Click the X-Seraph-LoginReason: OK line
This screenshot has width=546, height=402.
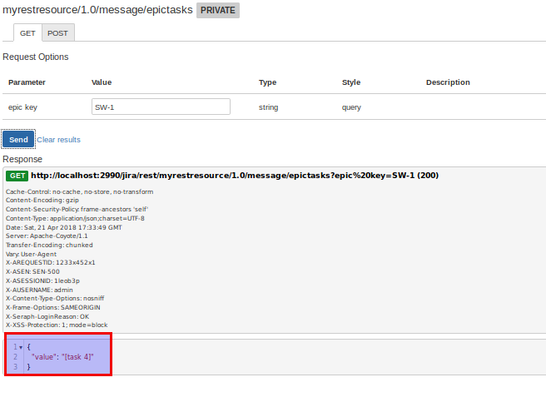click(47, 317)
